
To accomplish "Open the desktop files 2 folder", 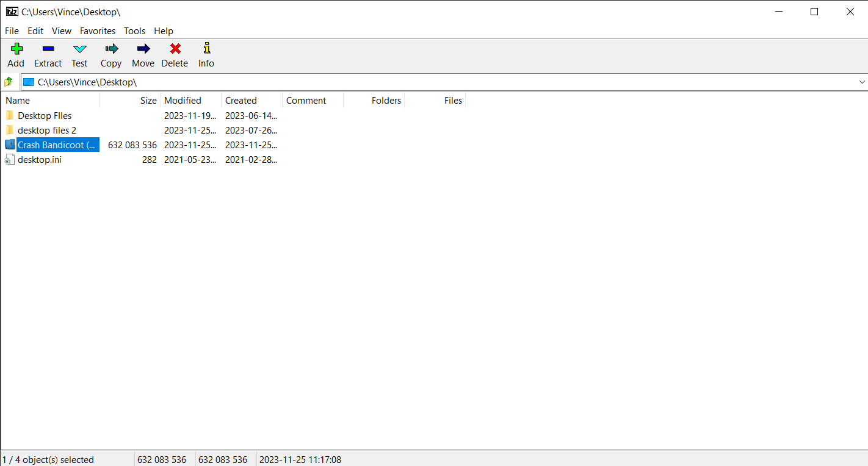I will 47,130.
